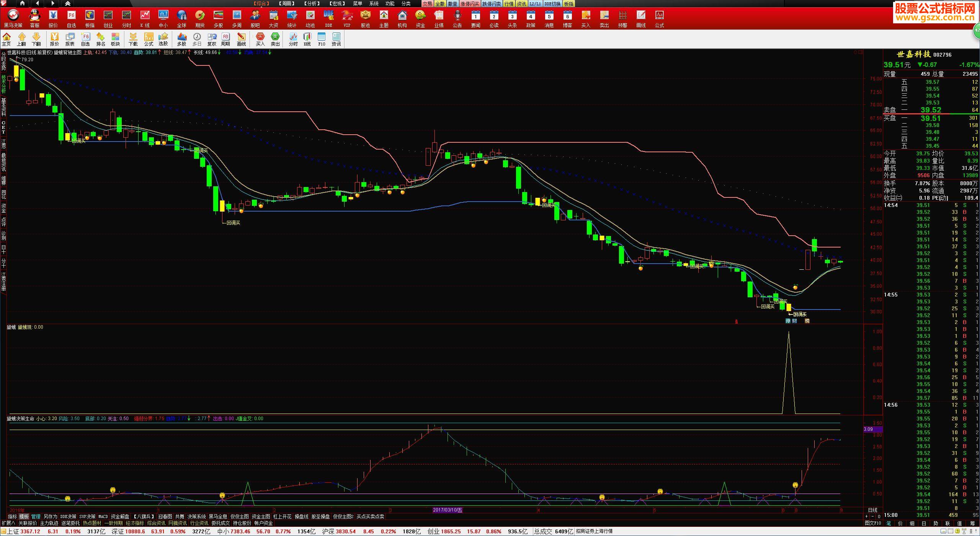
Task: Open the 预警 alert grid icon
Action: 622,18
